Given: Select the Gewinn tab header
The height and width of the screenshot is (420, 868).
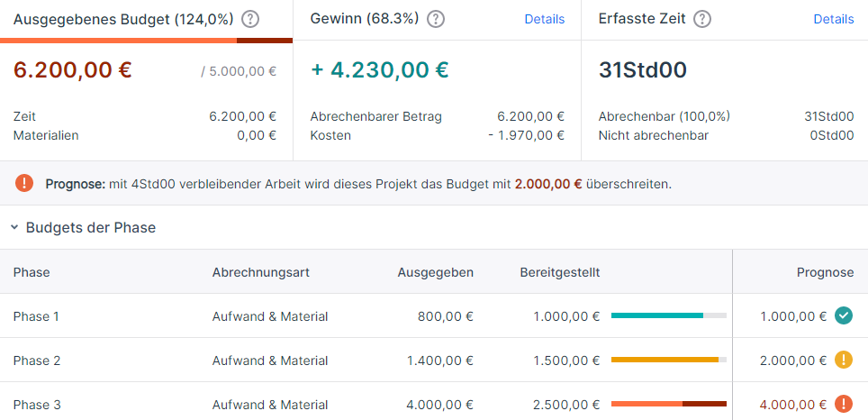Looking at the screenshot, I should click(437, 20).
